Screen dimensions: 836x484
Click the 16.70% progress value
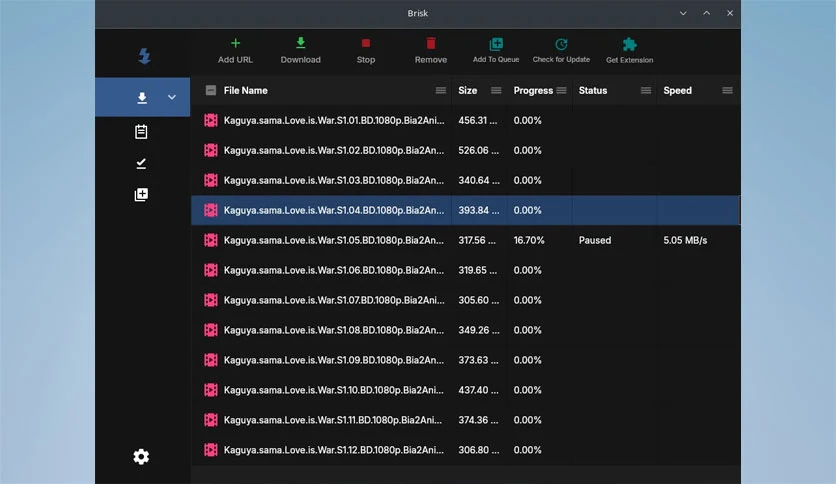(x=529, y=240)
